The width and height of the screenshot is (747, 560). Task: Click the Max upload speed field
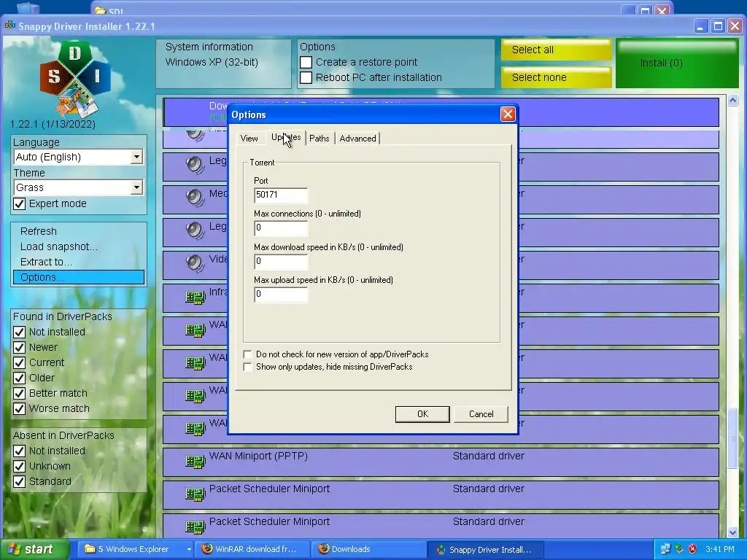click(x=281, y=294)
